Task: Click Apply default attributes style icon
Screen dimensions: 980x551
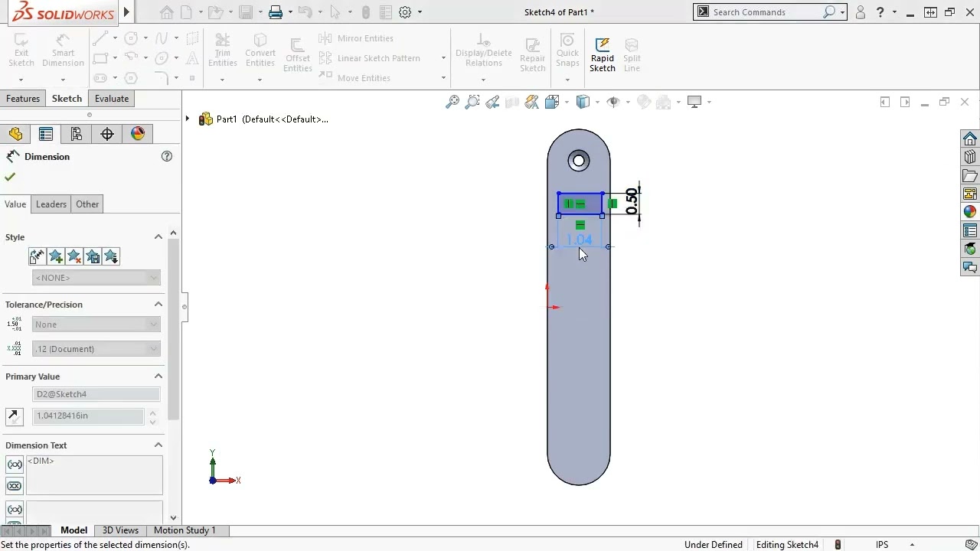Action: coord(37,256)
